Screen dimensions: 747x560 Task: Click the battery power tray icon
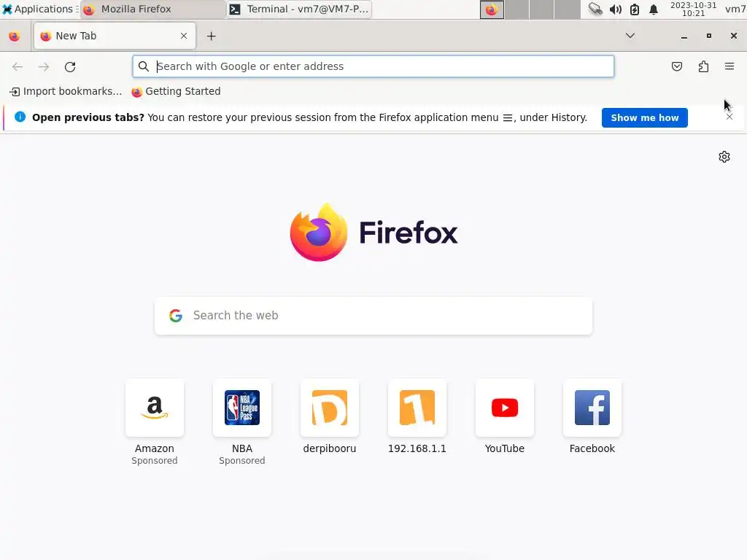635,9
